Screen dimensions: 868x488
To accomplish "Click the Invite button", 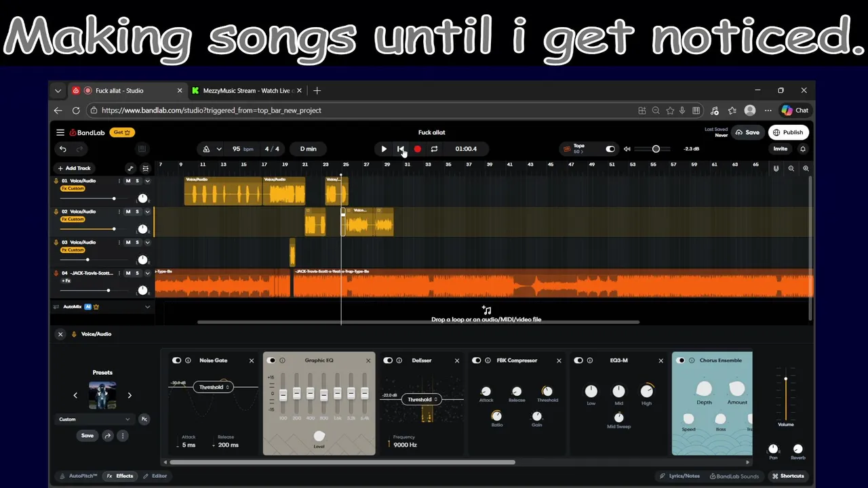I will (x=781, y=149).
